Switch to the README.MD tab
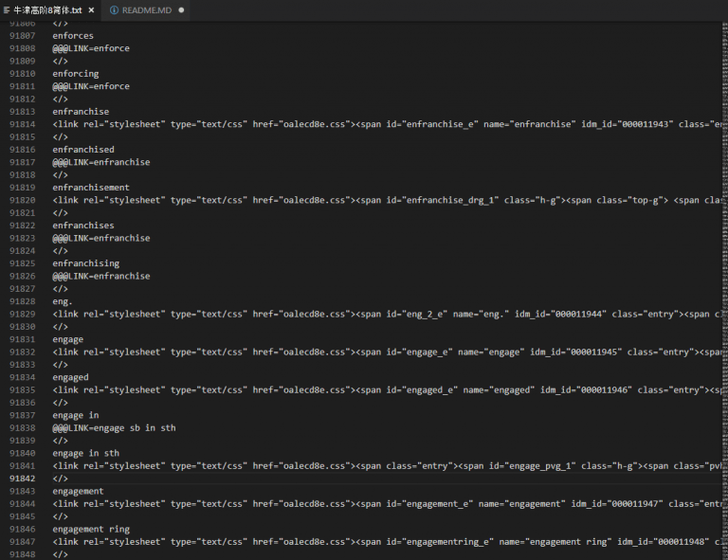 tap(145, 9)
